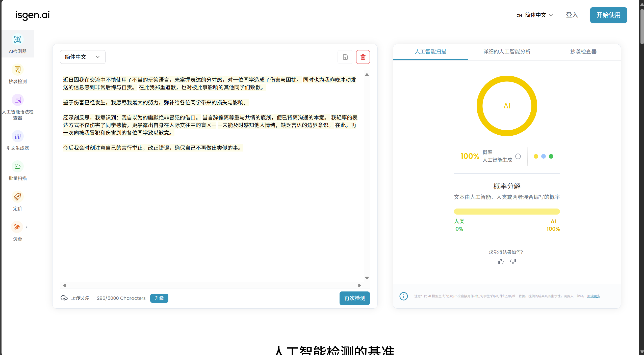The width and height of the screenshot is (644, 355).
Task: Click the thumbs up feedback icon
Action: click(501, 262)
